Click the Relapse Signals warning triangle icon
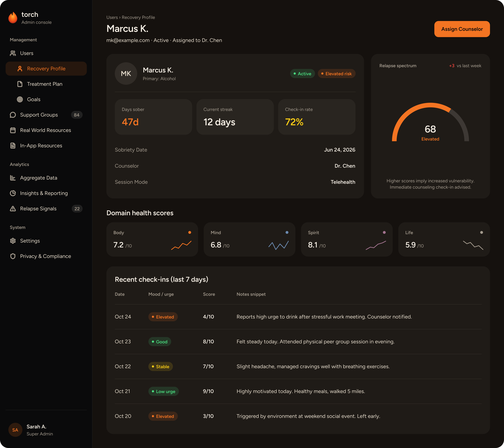 coord(13,209)
